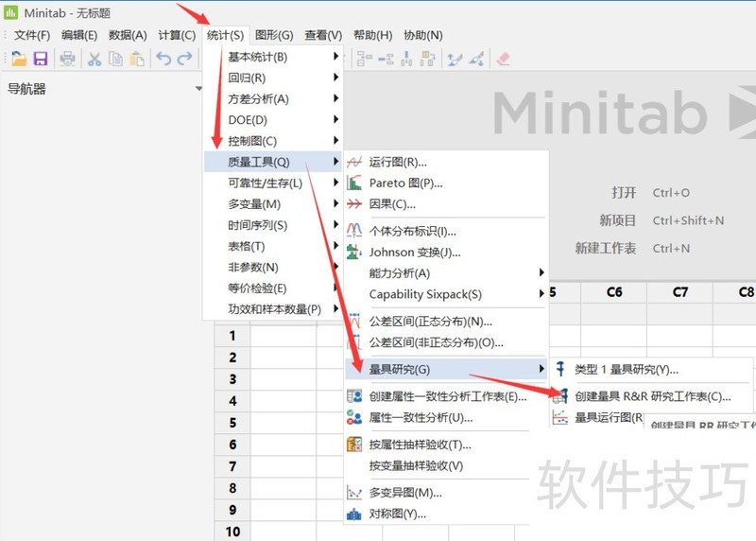Click the purple Save project toolbar icon
This screenshot has height=541, width=756.
pos(41,59)
